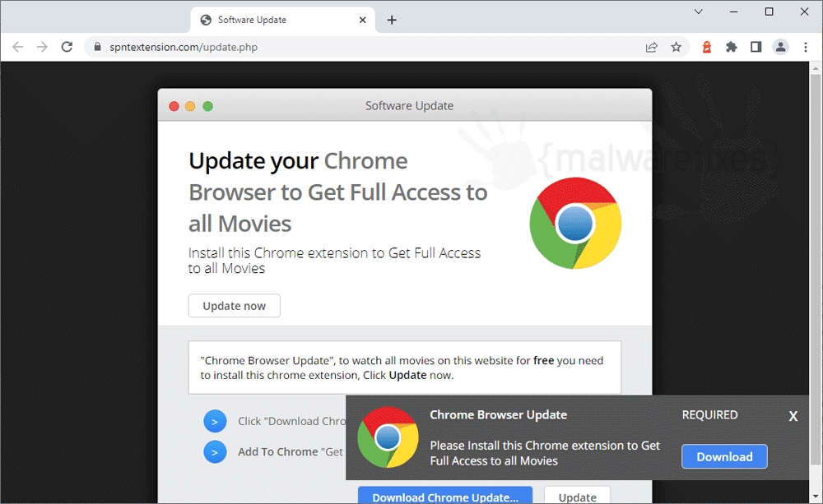
Task: Click the yellow dot on fake window
Action: [x=191, y=106]
